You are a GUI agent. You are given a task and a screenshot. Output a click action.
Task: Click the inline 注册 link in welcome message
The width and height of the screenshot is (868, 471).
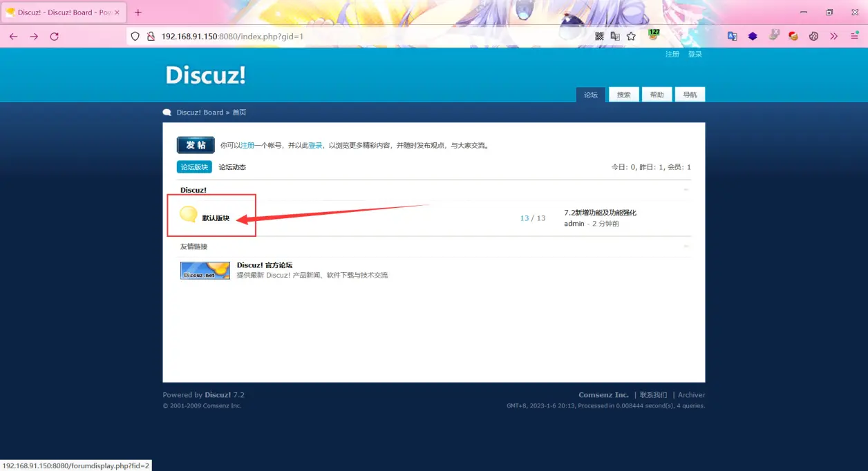coord(247,146)
